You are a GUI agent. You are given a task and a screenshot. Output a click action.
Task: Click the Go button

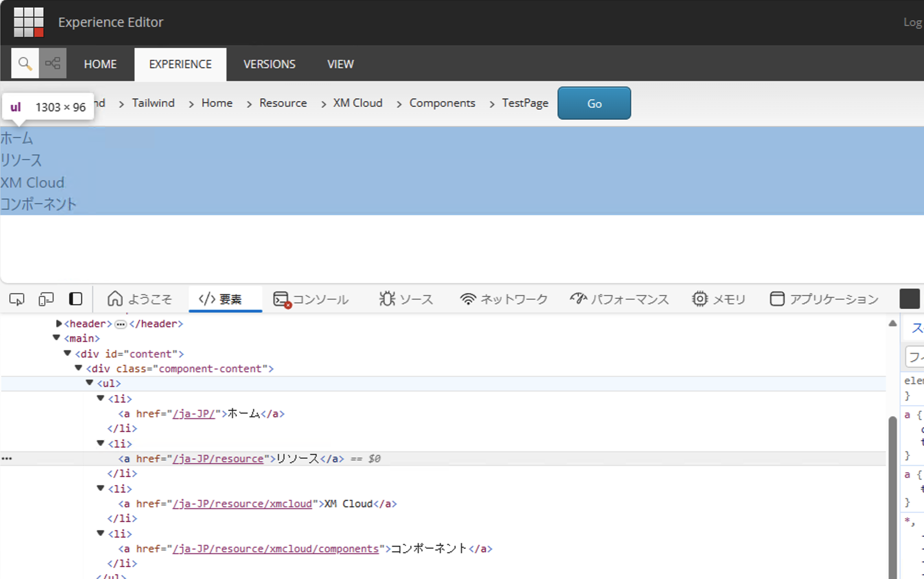click(x=594, y=103)
